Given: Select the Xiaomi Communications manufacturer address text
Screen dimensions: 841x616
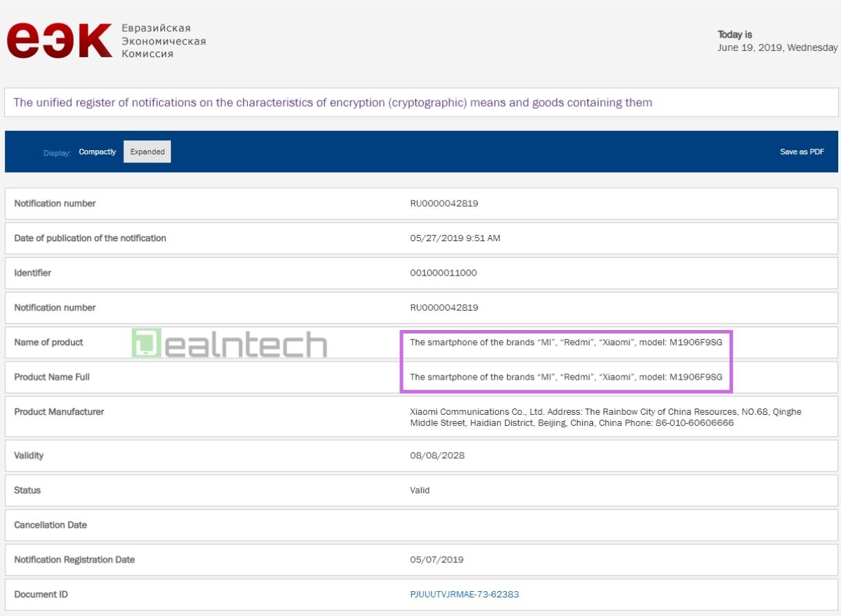Looking at the screenshot, I should (605, 417).
